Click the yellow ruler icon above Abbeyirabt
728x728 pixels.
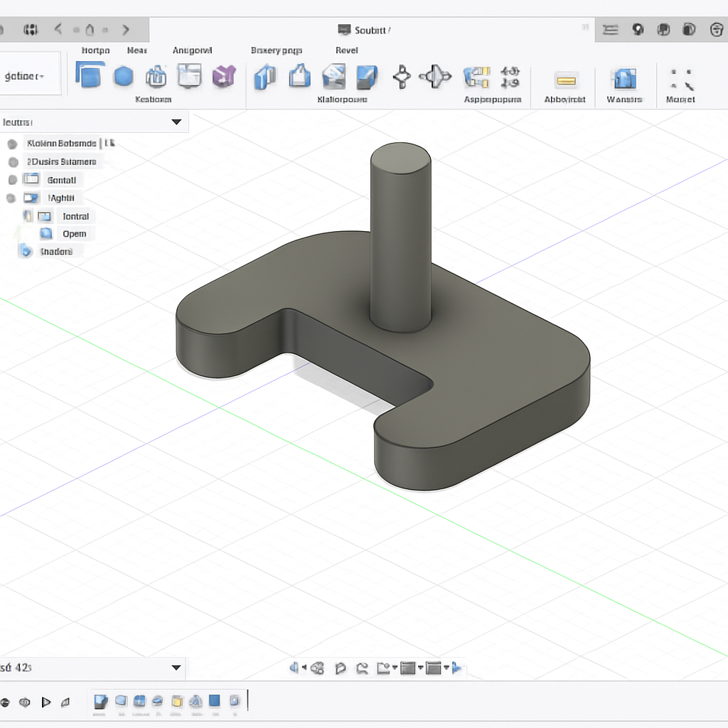click(566, 80)
